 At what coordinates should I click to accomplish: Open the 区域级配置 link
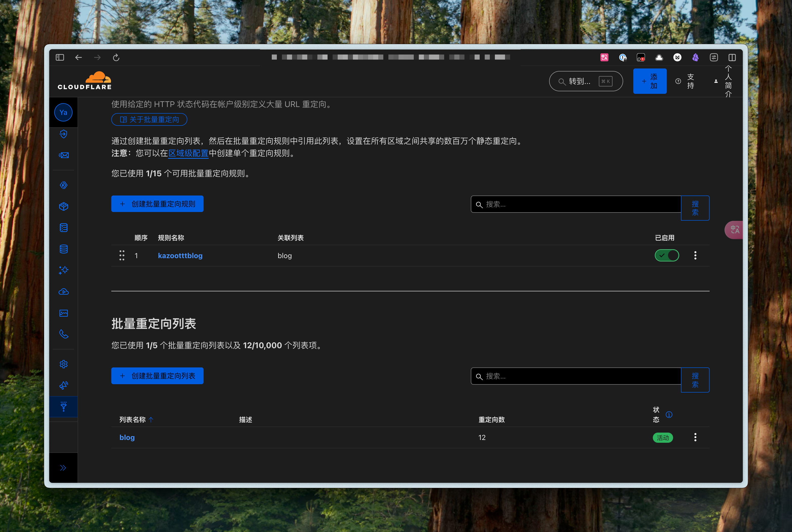pyautogui.click(x=188, y=153)
